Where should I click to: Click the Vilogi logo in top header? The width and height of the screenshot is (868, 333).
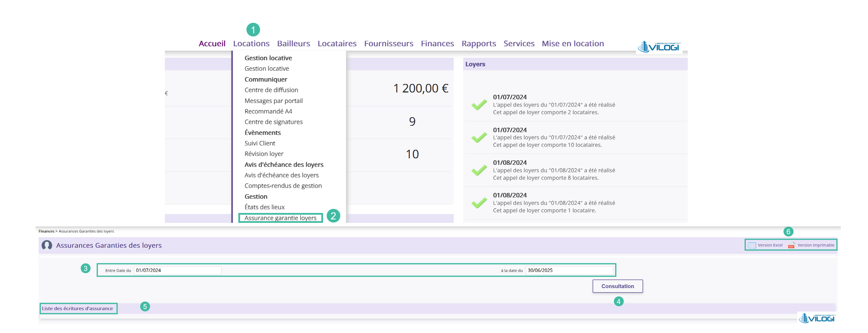659,47
